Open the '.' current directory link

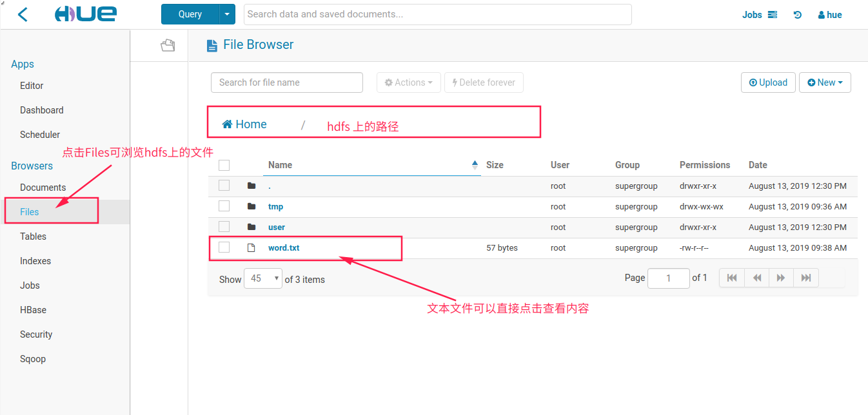coord(270,186)
